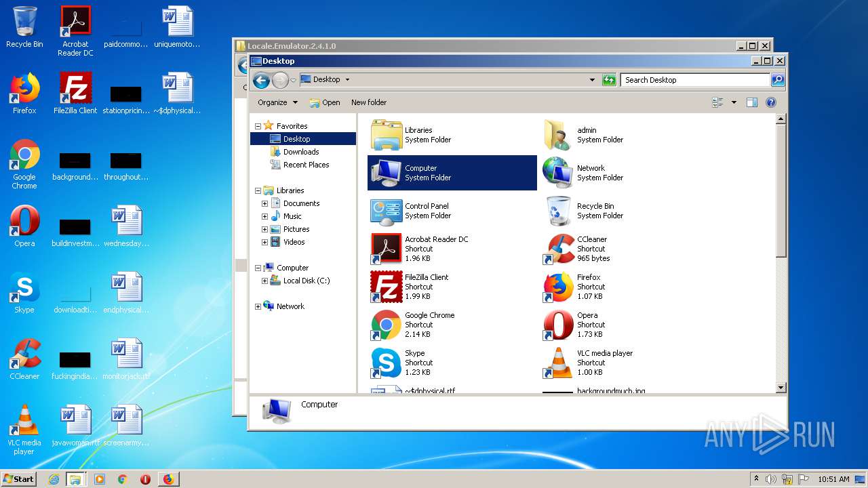The height and width of the screenshot is (488, 868).
Task: Select Opera shortcut in Explorer file list
Action: (x=558, y=325)
